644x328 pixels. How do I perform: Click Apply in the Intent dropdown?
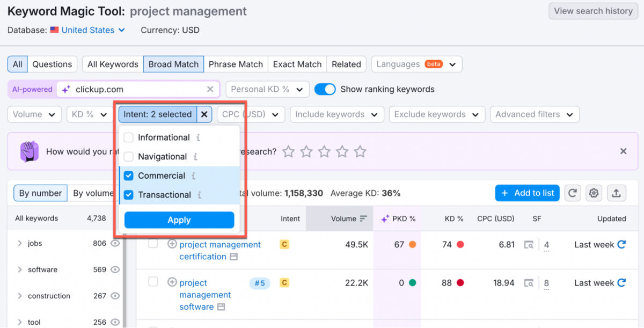179,220
